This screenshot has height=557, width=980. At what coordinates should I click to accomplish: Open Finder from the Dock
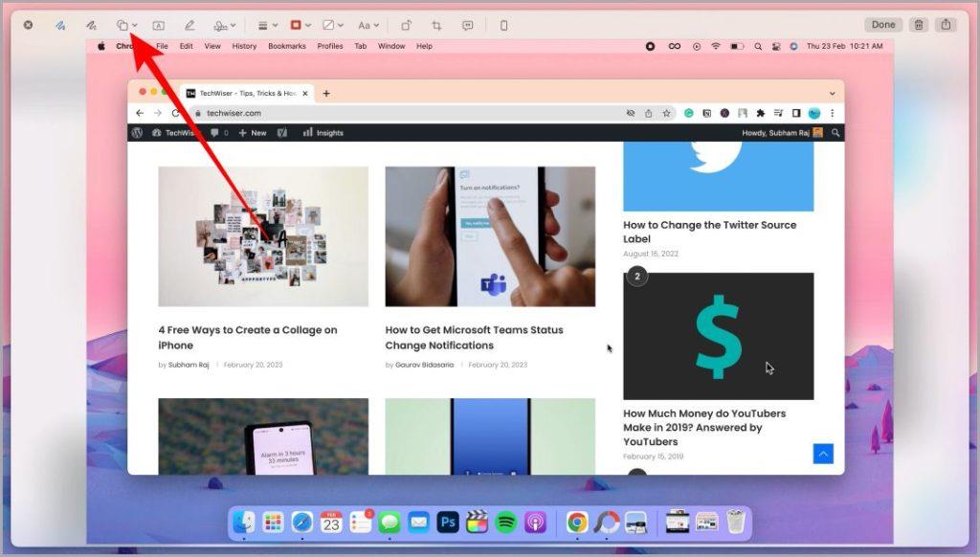pos(244,522)
